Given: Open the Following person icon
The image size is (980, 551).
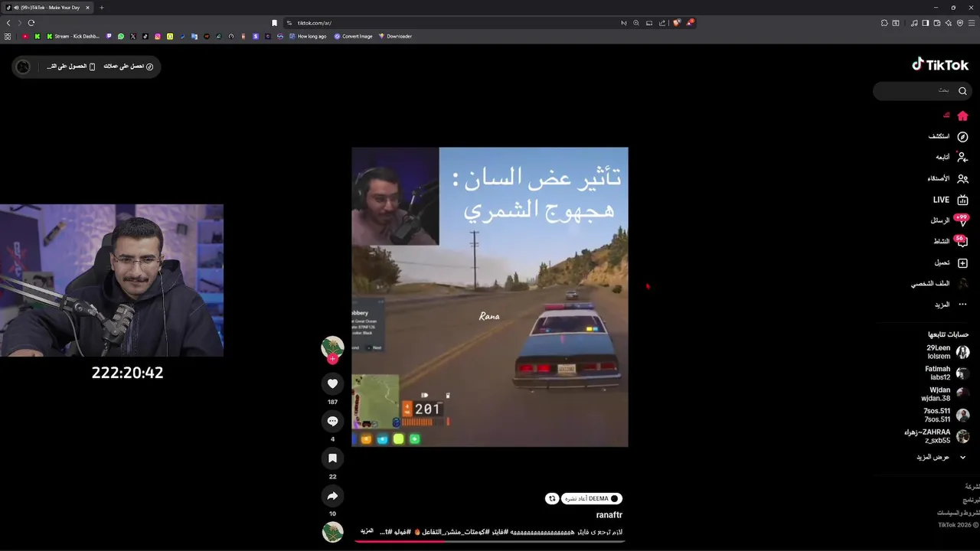Looking at the screenshot, I should (x=962, y=157).
